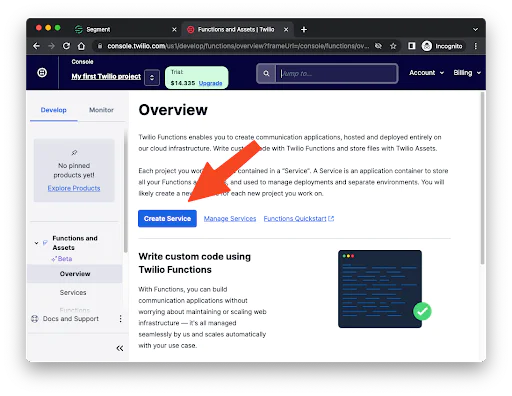The width and height of the screenshot is (512, 396).
Task: Go to browser home page icon
Action: pyautogui.click(x=81, y=46)
